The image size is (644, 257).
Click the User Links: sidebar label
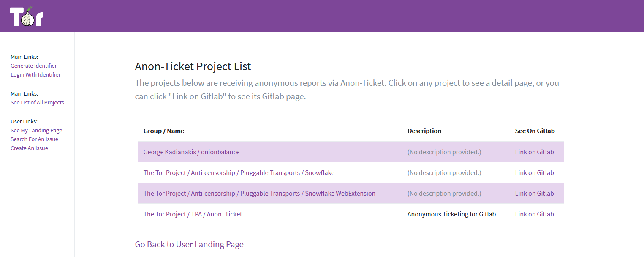pyautogui.click(x=24, y=121)
